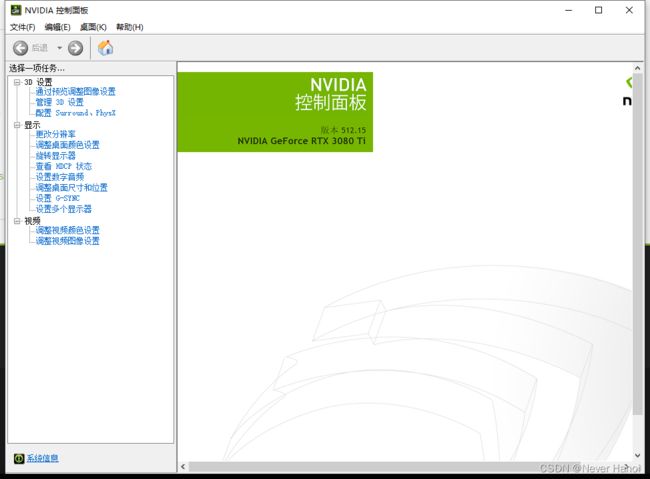The width and height of the screenshot is (650, 479).
Task: Select the 视频 category label
Action: [32, 221]
